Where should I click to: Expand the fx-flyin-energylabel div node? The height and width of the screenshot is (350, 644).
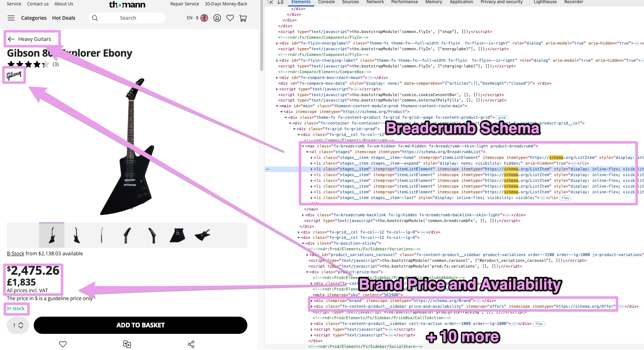click(x=277, y=43)
